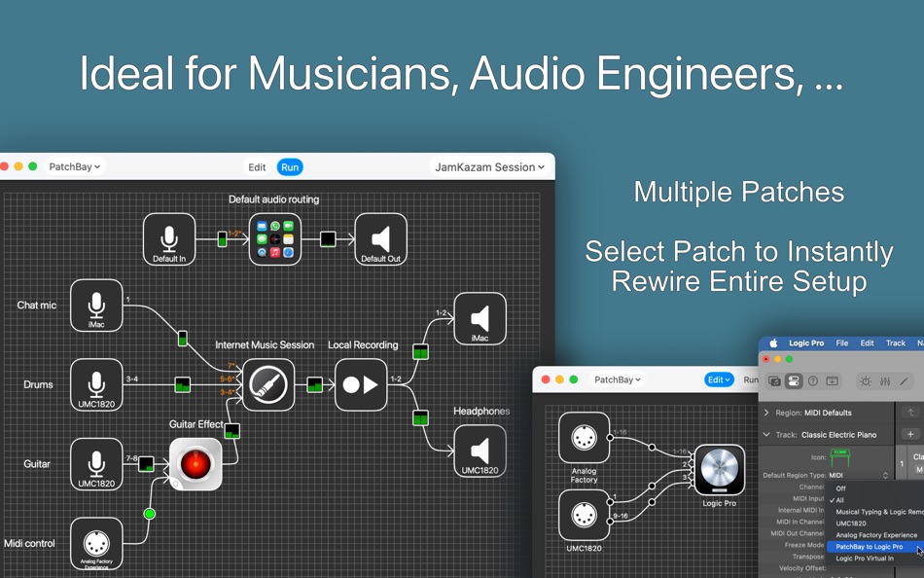The image size is (924, 578).
Task: Open the Guitar Effect red button node
Action: point(195,464)
